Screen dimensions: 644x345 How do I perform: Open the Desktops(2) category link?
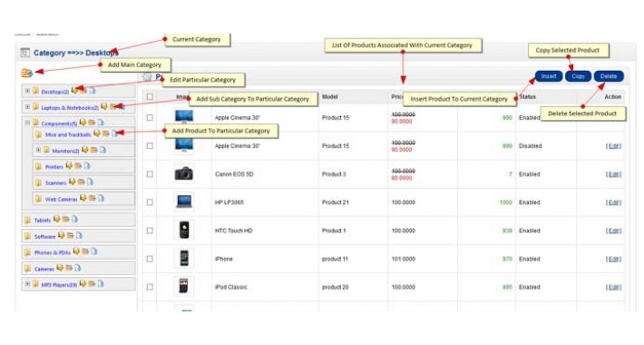(x=55, y=92)
